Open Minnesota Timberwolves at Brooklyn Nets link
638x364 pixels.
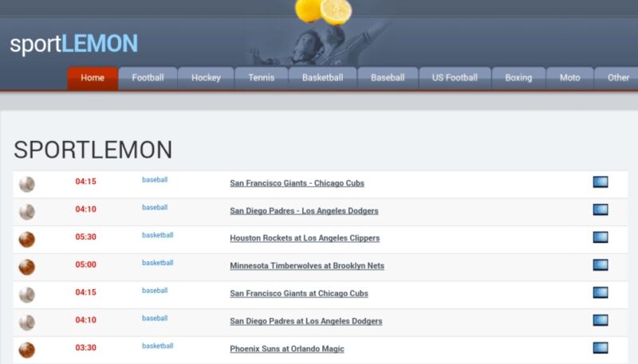click(307, 266)
